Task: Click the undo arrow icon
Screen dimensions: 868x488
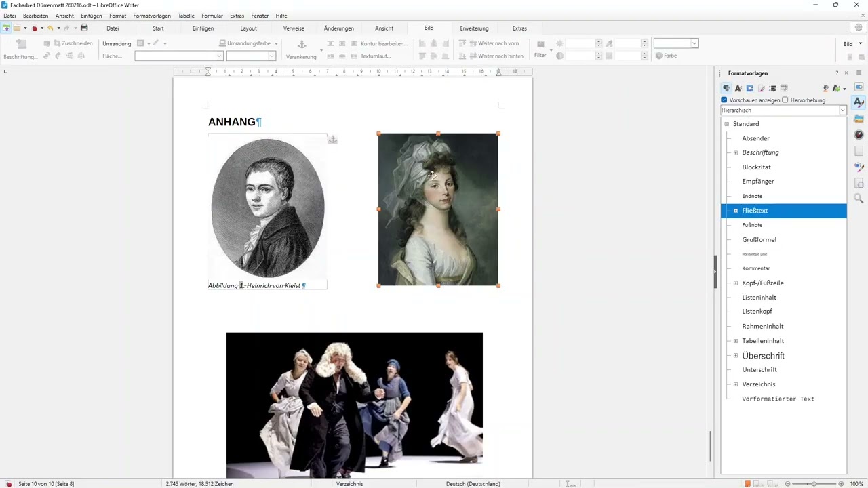Action: click(50, 28)
